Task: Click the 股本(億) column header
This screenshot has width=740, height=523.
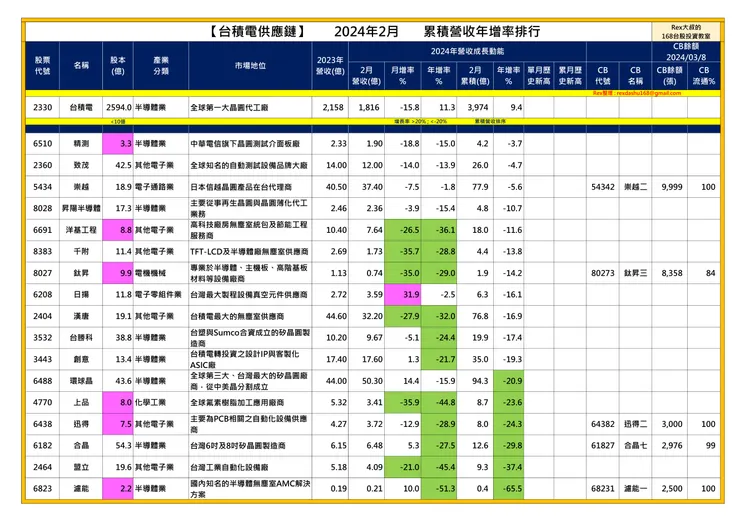Action: click(x=118, y=66)
